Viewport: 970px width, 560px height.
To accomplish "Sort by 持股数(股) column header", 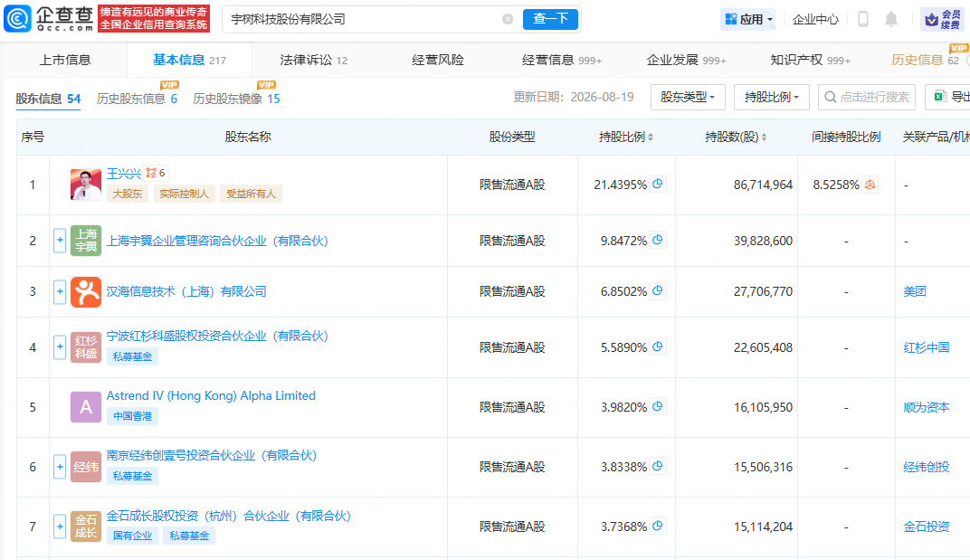I will point(737,137).
